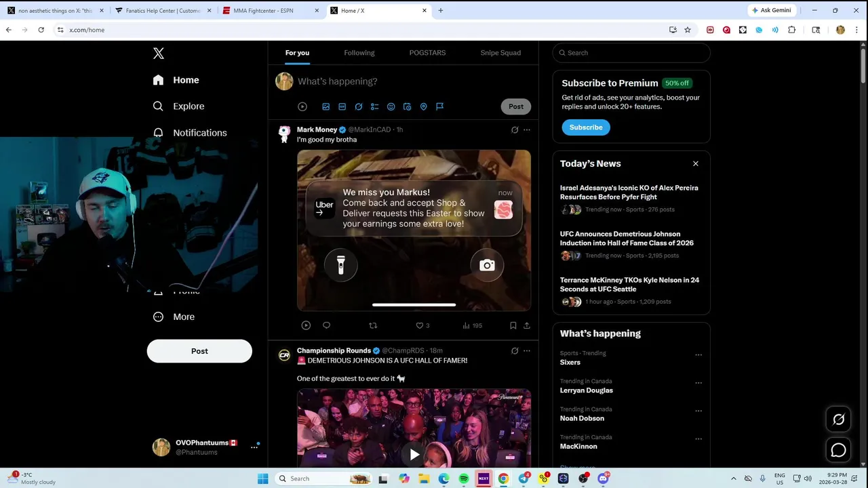Switch to the POGSTARS tab
Viewport: 868px width, 488px height.
(427, 53)
